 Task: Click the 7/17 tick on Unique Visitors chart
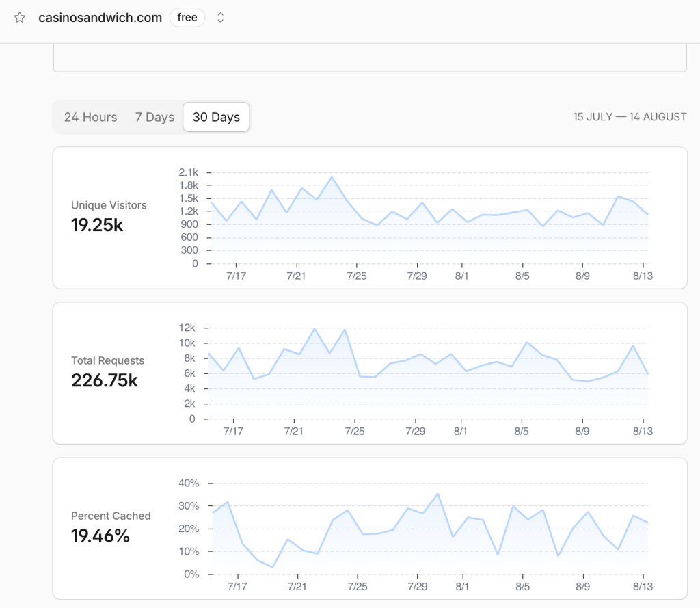(236, 276)
